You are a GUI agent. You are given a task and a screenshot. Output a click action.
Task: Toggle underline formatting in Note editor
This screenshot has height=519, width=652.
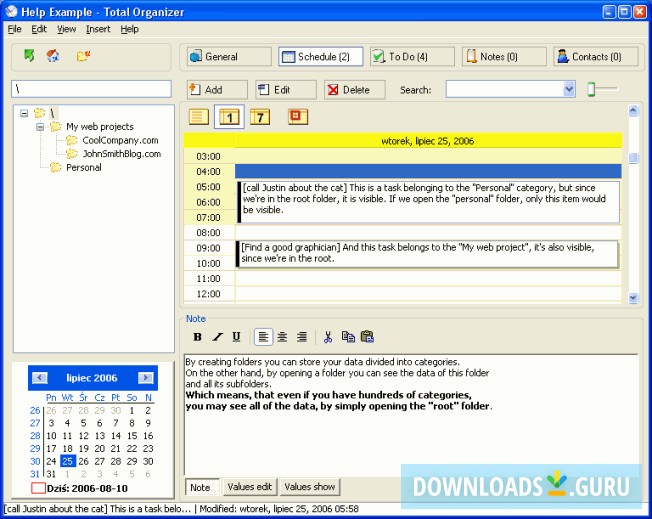pos(236,337)
